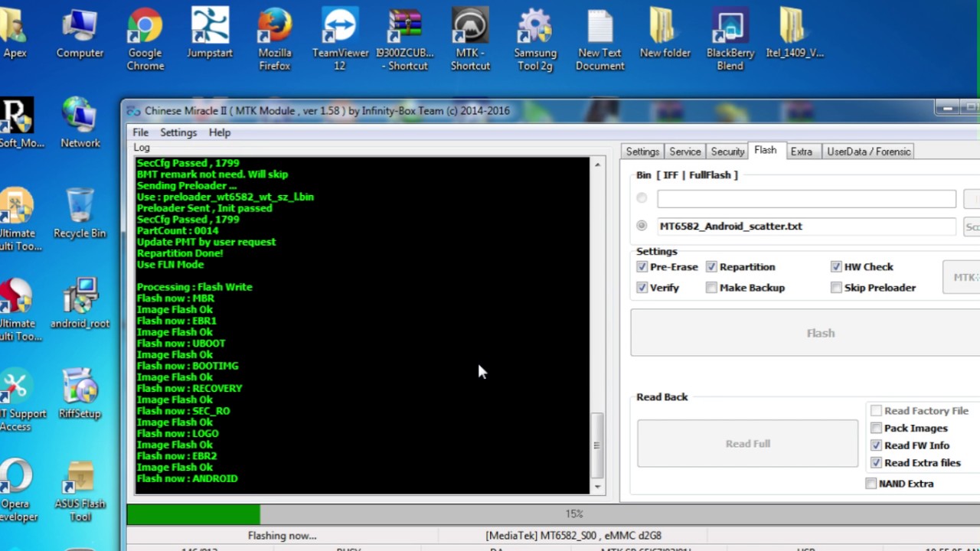Viewport: 980px width, 551px height.
Task: Uncheck the Verify checkbox
Action: (642, 288)
